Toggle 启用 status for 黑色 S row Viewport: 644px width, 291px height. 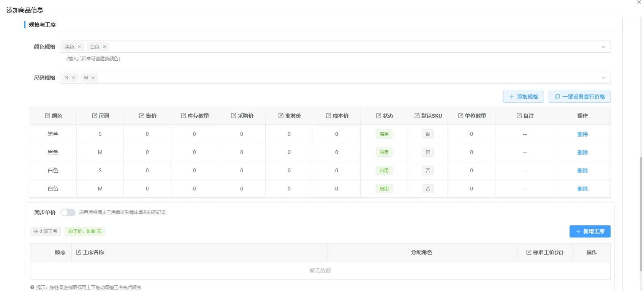click(x=384, y=134)
